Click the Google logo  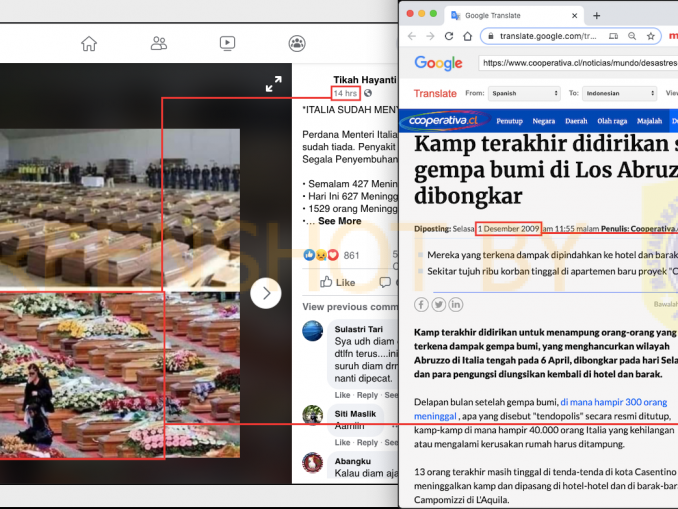(x=438, y=63)
